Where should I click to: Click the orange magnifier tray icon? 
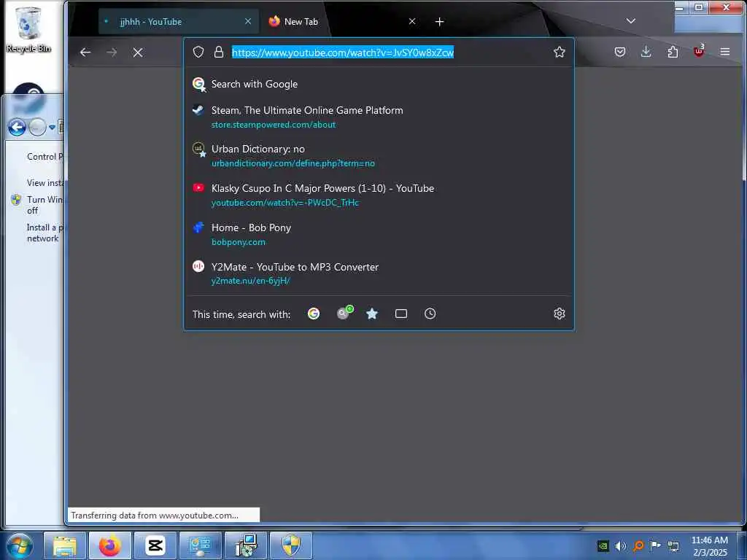point(638,545)
